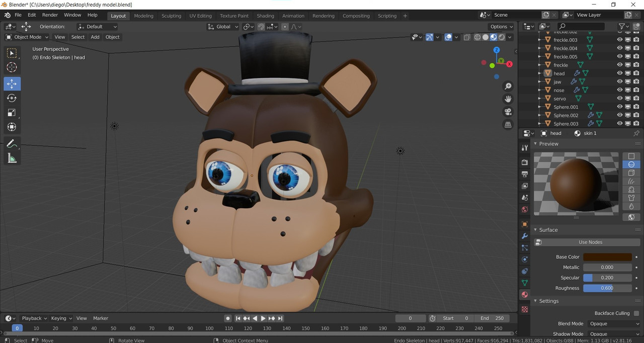Open the viewport Add menu
The height and width of the screenshot is (343, 644).
(95, 37)
